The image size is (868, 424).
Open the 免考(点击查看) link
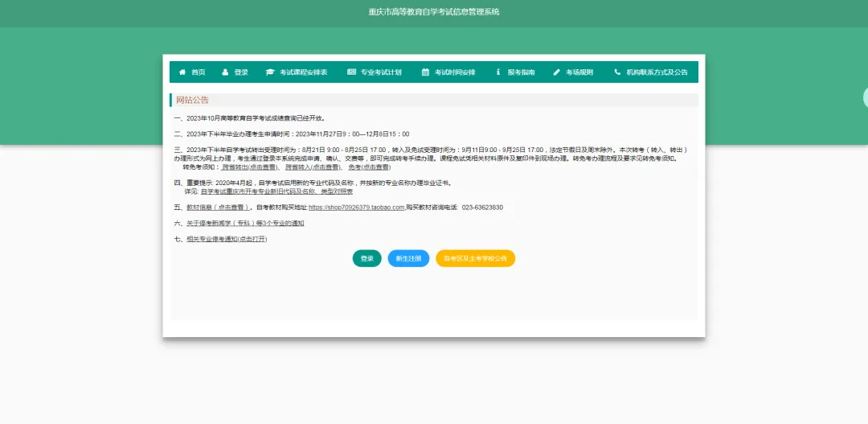(x=370, y=167)
